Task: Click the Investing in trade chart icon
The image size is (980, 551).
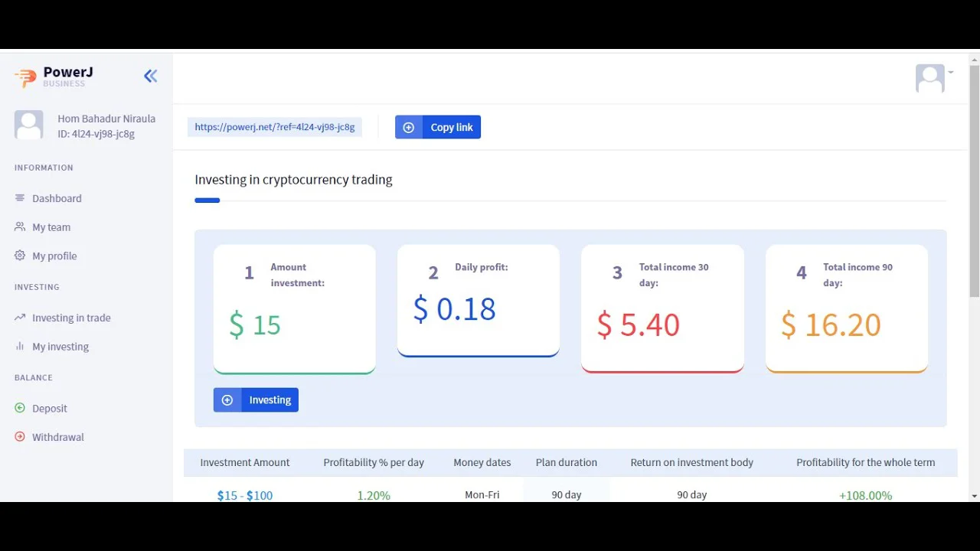Action: (x=20, y=318)
